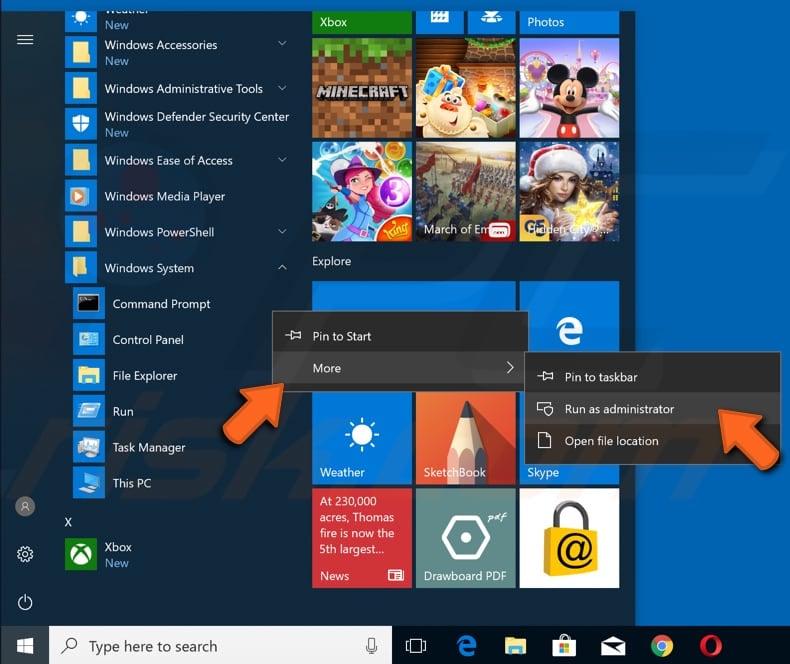Click the Windows Accessories folder icon
Image resolution: width=790 pixels, height=664 pixels.
[x=81, y=52]
